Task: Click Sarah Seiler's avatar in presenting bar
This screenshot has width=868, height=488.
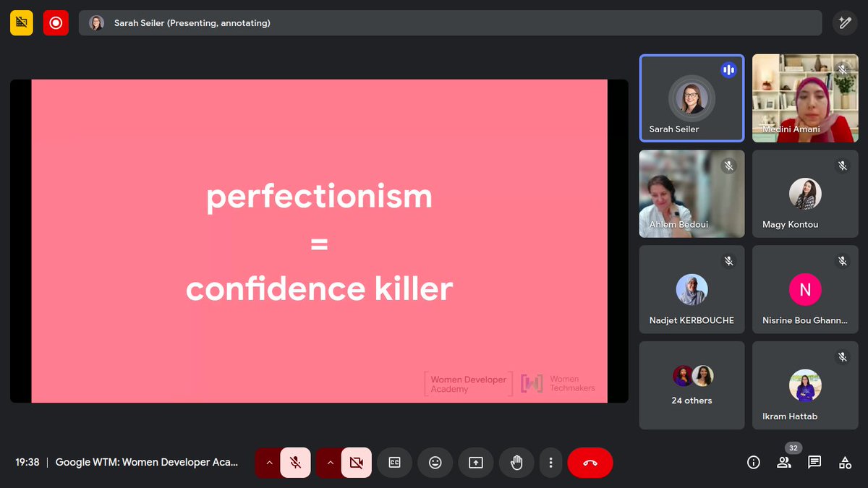Action: pos(96,23)
